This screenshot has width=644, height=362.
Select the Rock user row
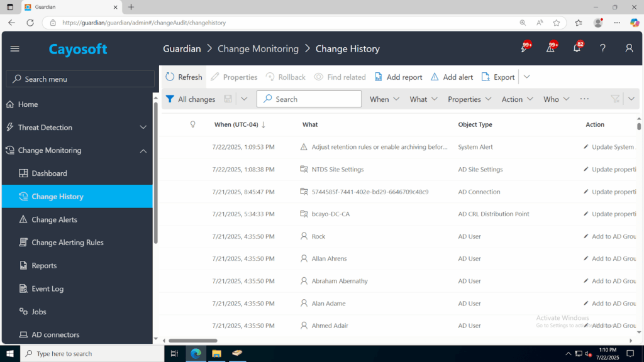tap(397, 236)
